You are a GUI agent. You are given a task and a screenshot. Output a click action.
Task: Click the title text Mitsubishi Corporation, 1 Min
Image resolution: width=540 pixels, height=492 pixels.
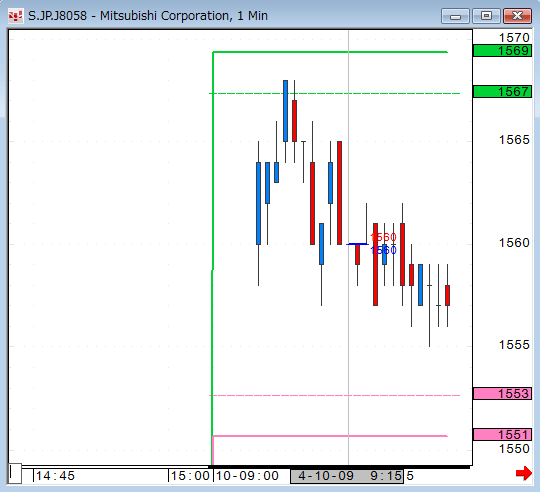tap(184, 16)
